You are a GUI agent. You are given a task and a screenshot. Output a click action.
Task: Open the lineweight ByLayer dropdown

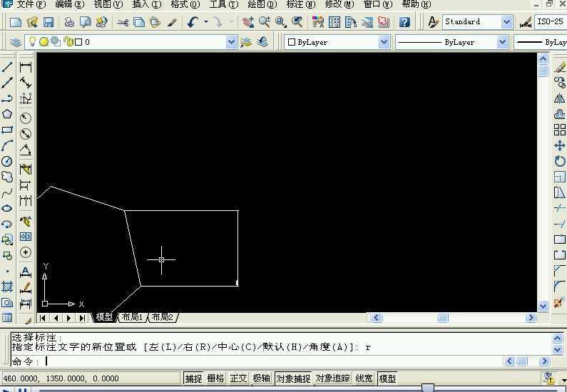pos(541,42)
